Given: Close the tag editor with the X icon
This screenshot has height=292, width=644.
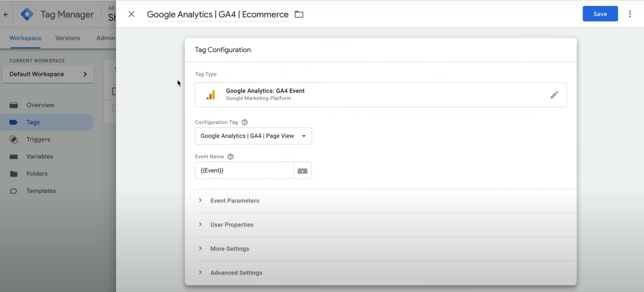Looking at the screenshot, I should coord(131,14).
